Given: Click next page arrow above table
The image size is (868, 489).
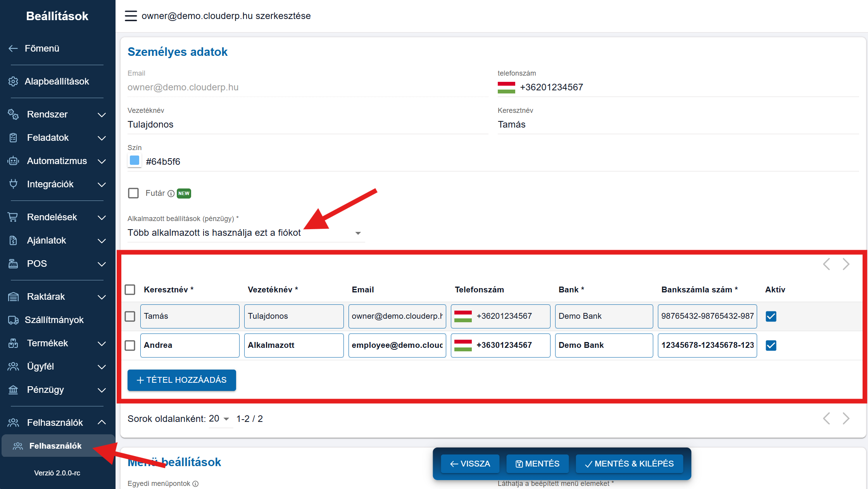Looking at the screenshot, I should (846, 264).
